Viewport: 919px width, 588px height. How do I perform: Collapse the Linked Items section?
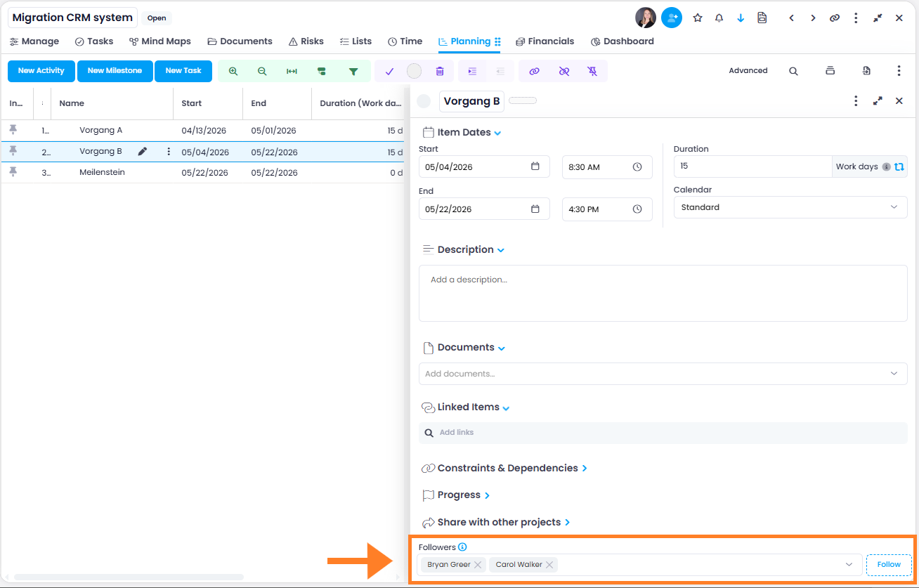(506, 407)
